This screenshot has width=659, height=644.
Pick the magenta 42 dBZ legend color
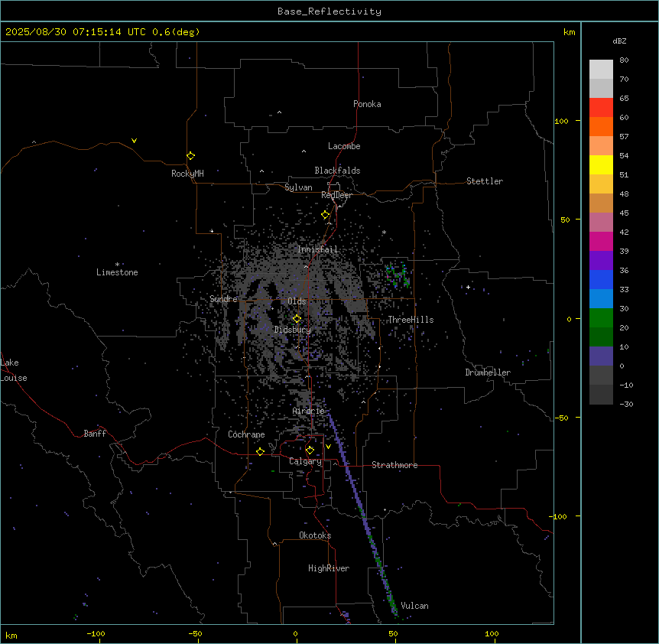[x=601, y=241]
